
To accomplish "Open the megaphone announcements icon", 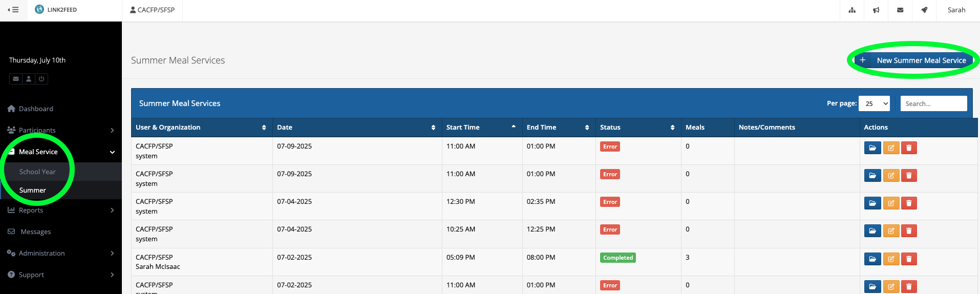I will click(x=876, y=10).
